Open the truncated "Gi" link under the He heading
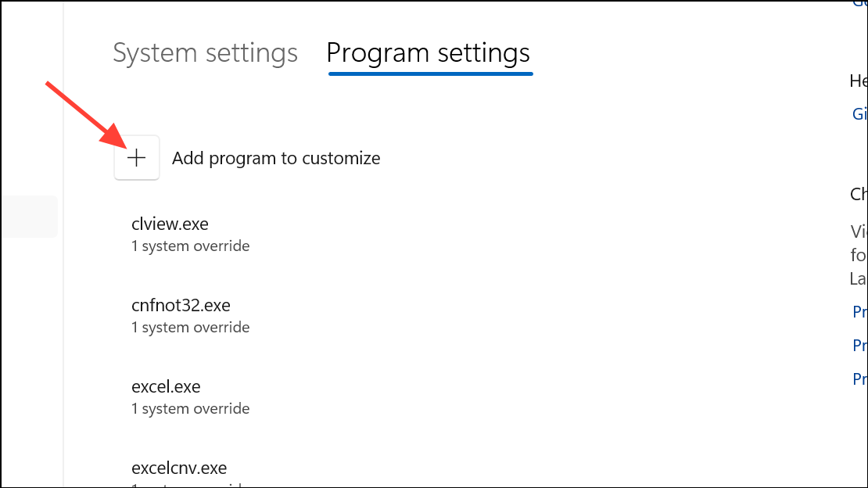Screen dimensions: 868x488 pyautogui.click(x=859, y=114)
